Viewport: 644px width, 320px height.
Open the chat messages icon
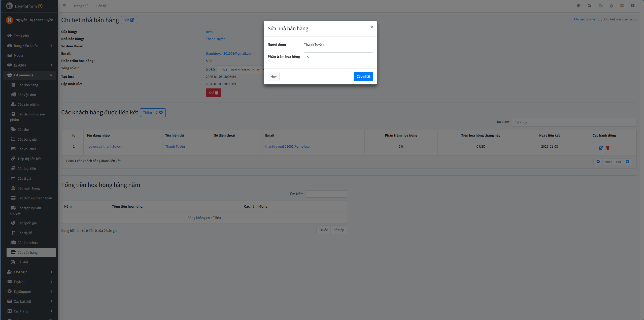click(x=600, y=6)
